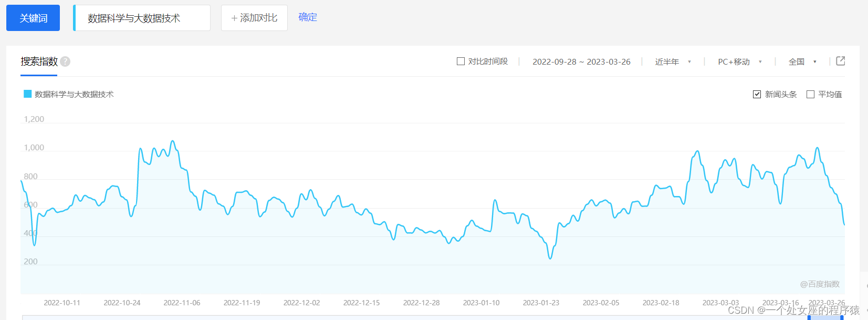Click the timeline range slider handle at bottom right

click(842, 317)
